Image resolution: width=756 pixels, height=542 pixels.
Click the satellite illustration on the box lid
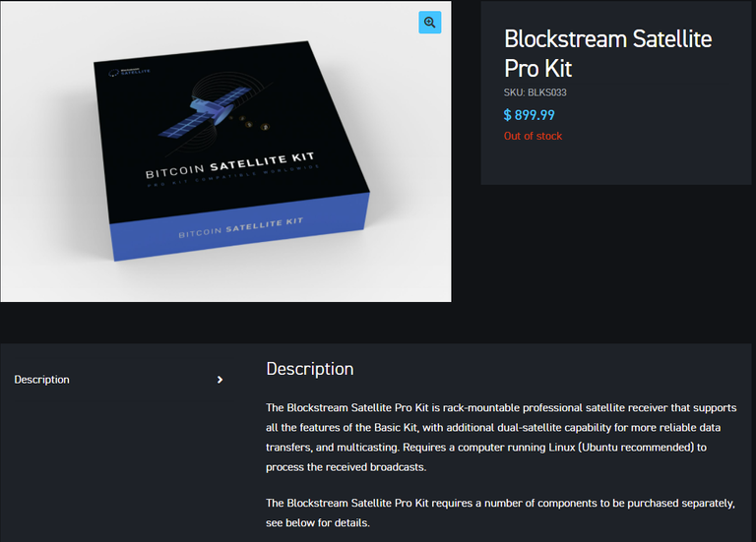213,111
